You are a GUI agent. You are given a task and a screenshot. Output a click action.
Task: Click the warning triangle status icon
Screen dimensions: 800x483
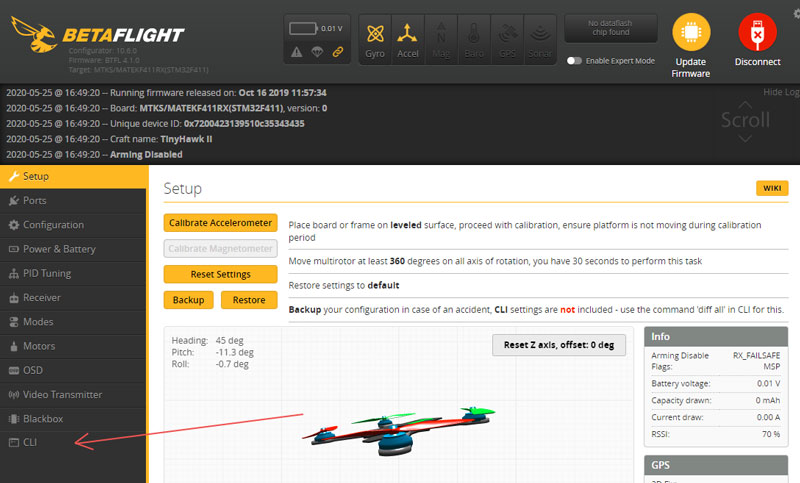(296, 52)
